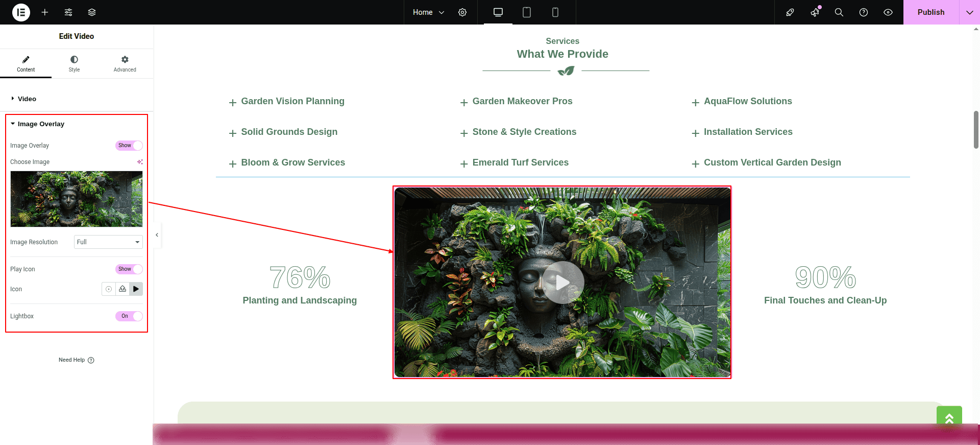
Task: Open the Add Element plus icon
Action: pos(45,12)
